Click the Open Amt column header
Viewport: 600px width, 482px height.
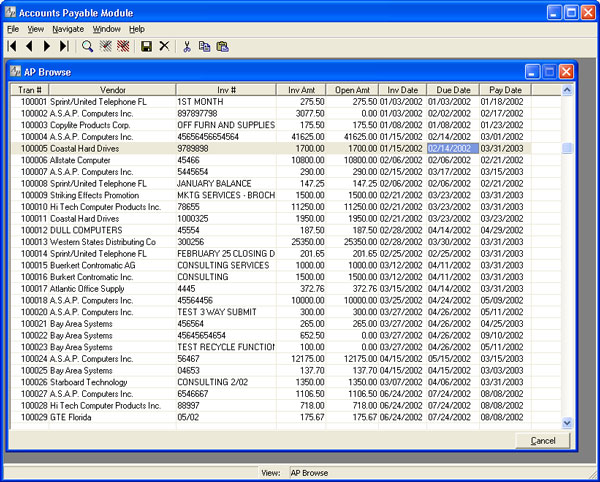click(x=352, y=90)
